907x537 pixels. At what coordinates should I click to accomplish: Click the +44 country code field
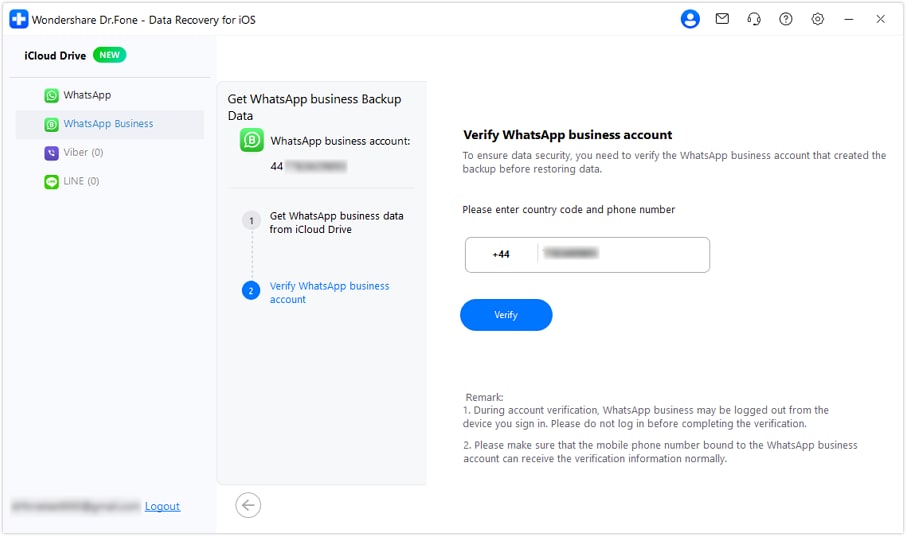coord(501,254)
